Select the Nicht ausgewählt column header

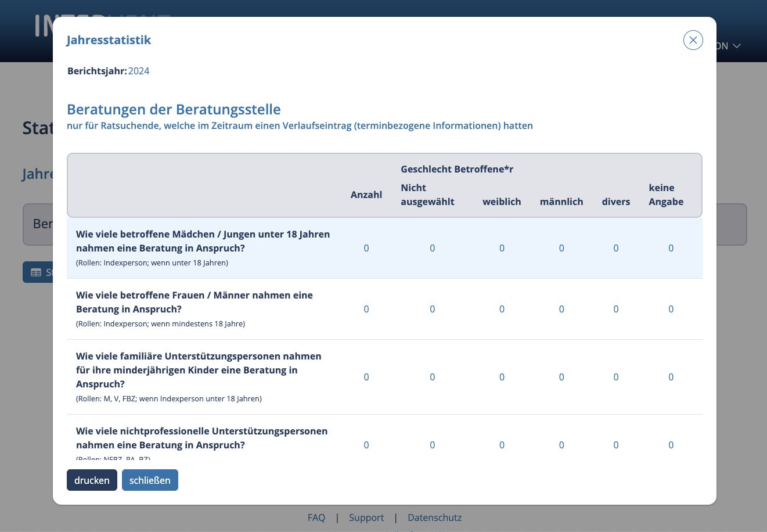tap(427, 195)
